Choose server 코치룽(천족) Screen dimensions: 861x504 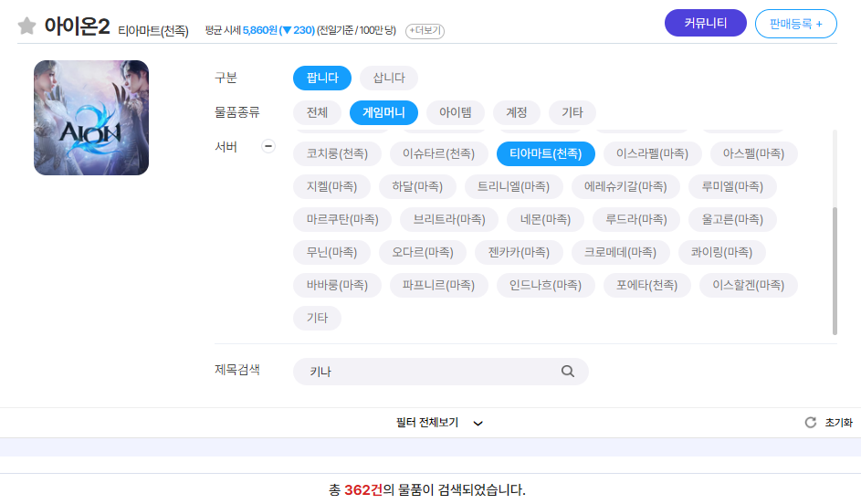point(337,153)
